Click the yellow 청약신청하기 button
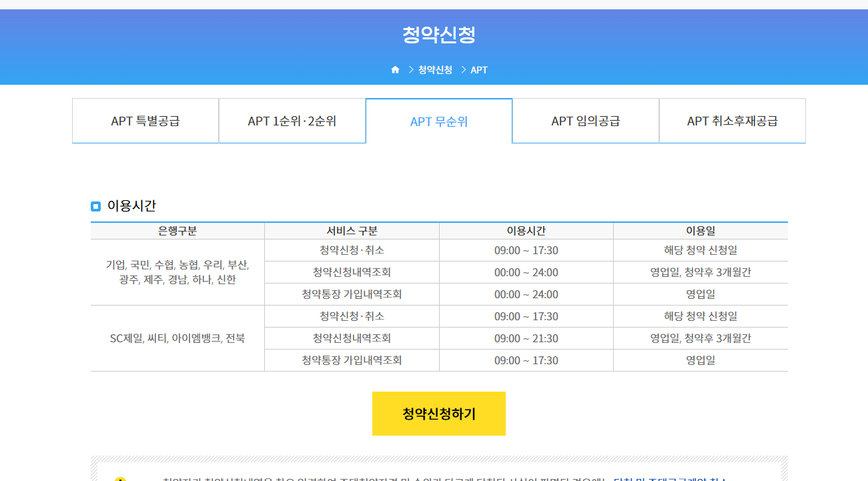 [x=438, y=414]
